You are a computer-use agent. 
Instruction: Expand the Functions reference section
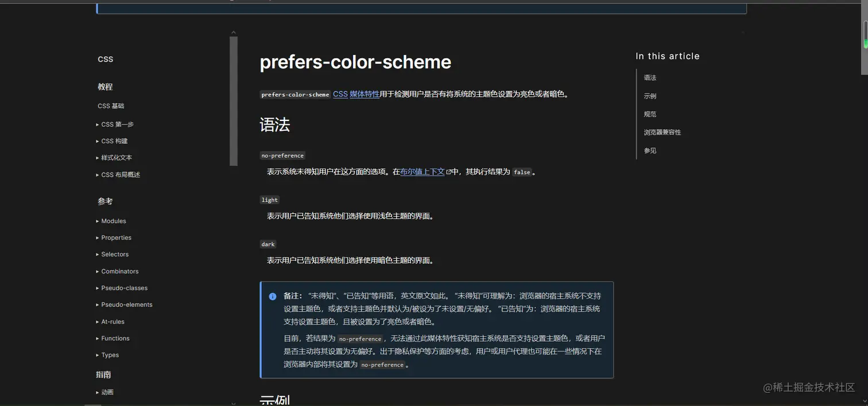coord(113,339)
